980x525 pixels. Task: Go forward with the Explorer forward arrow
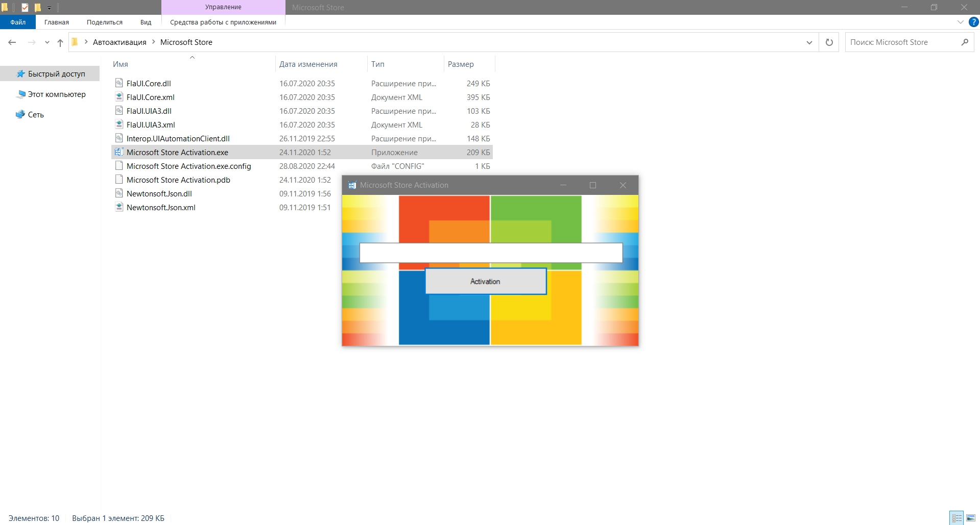pos(32,42)
